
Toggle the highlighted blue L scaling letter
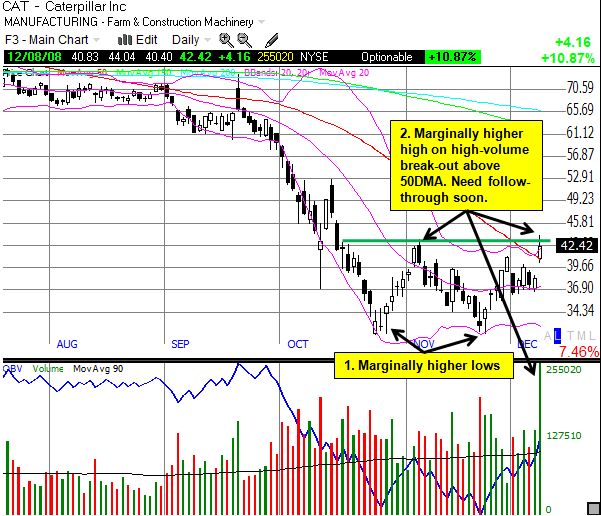click(557, 336)
